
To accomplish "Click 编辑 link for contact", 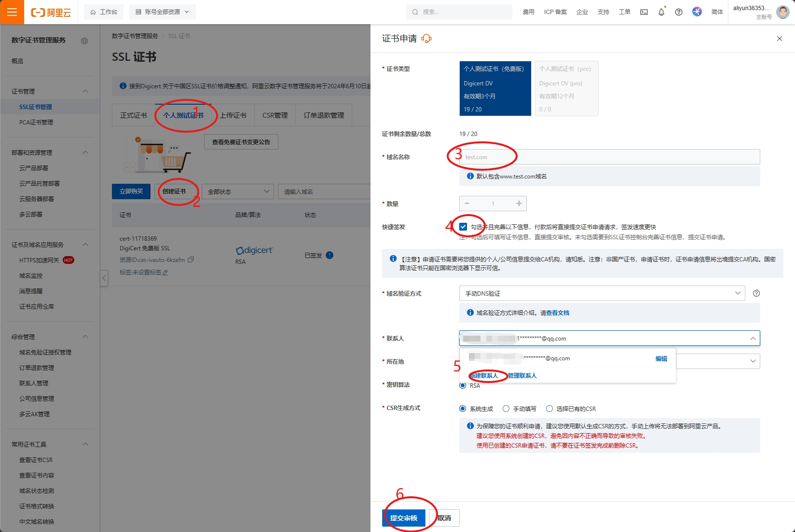I will (x=661, y=359).
